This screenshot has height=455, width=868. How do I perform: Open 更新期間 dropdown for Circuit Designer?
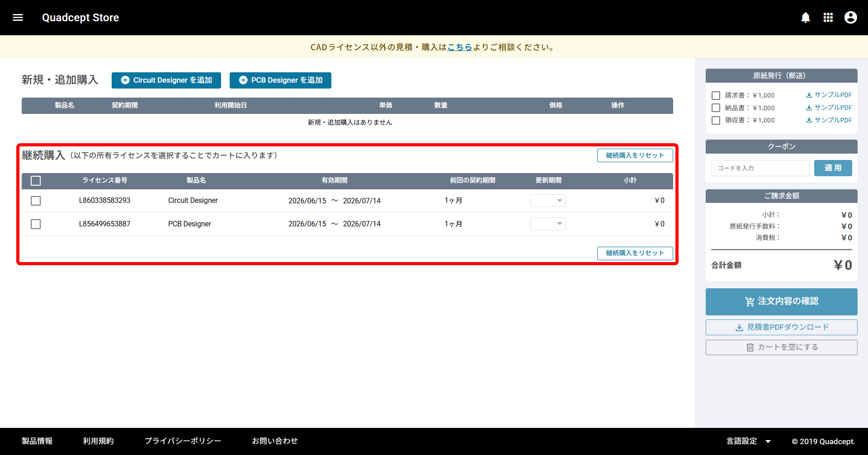[548, 201]
